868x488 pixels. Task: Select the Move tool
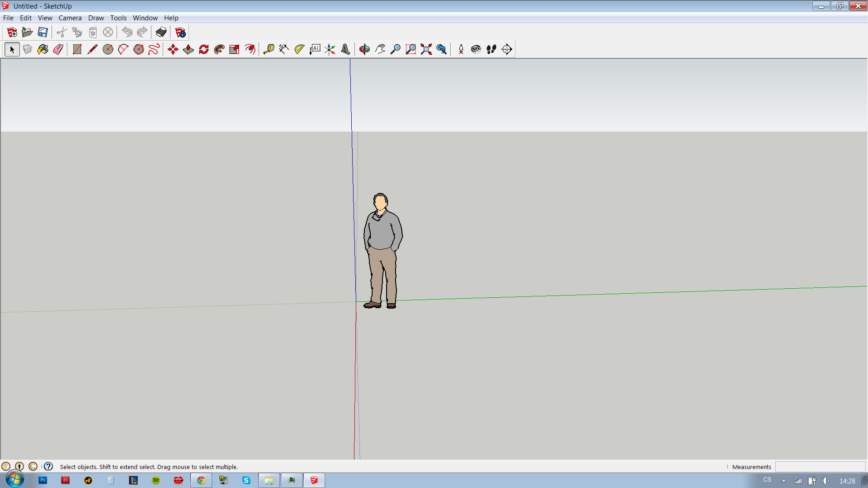(x=173, y=49)
